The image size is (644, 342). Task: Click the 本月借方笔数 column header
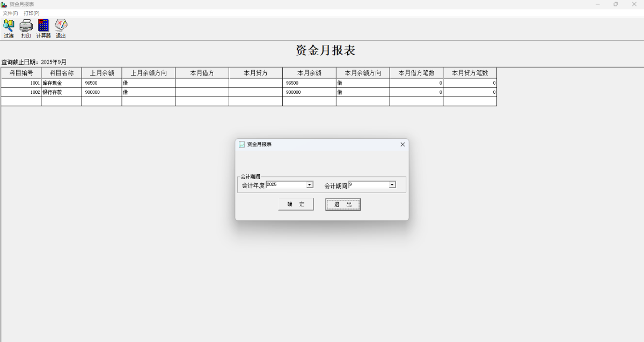(416, 73)
